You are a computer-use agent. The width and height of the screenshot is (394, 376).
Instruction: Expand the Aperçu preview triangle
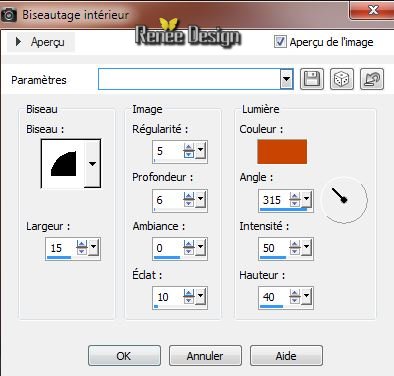point(18,42)
